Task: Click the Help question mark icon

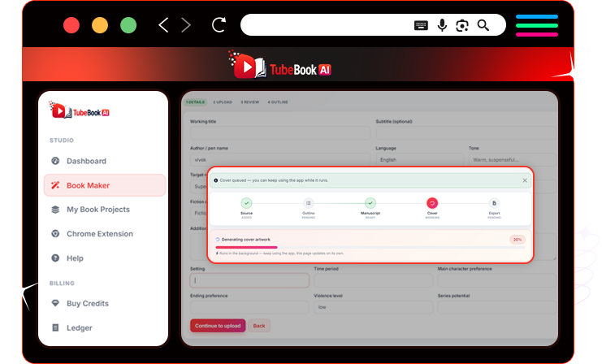Action: click(x=55, y=258)
